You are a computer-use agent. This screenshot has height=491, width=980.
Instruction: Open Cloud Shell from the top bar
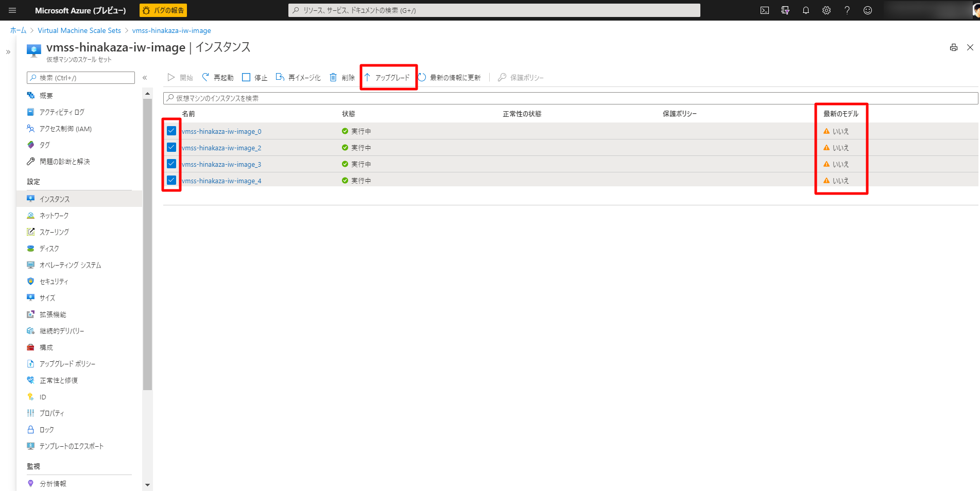click(765, 10)
